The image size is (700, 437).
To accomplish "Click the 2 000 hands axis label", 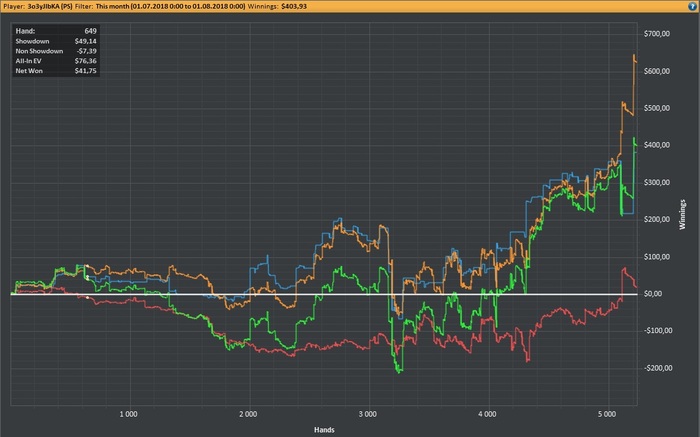I will coord(248,414).
